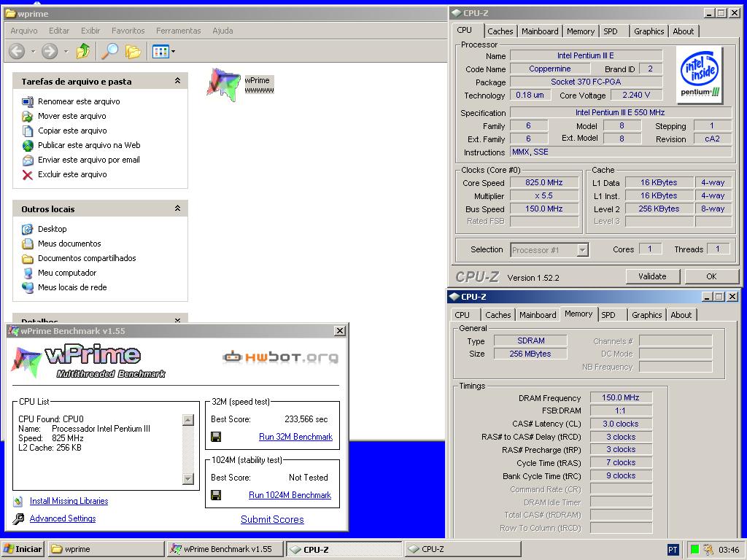Open About tab in top CPU-Z
Viewport: 747px width, 560px height.
coord(683,31)
